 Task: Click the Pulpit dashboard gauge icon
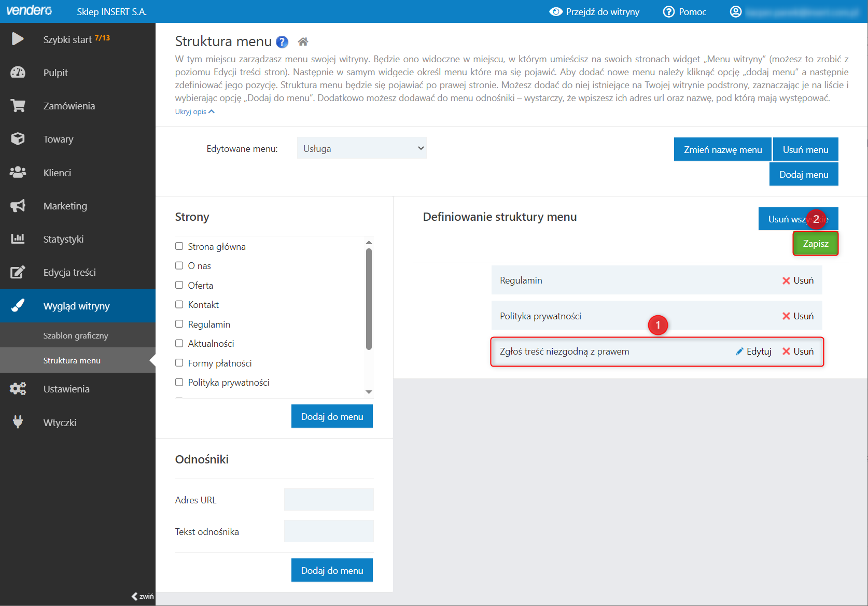[18, 72]
